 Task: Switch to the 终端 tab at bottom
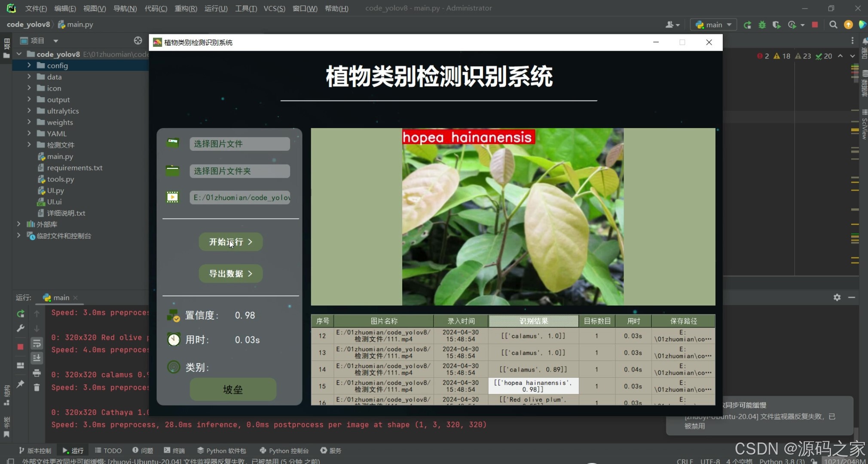pyautogui.click(x=174, y=450)
